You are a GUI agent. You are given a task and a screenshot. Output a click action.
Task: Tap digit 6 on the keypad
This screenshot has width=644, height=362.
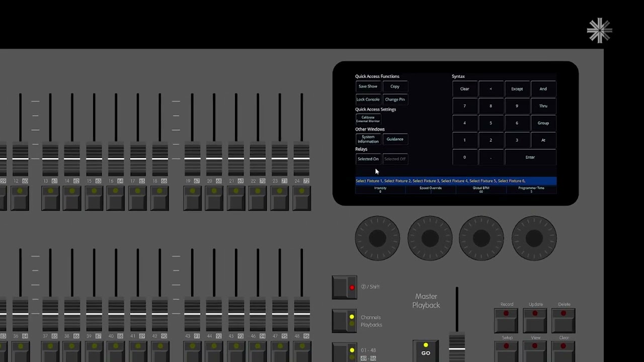coord(517,123)
